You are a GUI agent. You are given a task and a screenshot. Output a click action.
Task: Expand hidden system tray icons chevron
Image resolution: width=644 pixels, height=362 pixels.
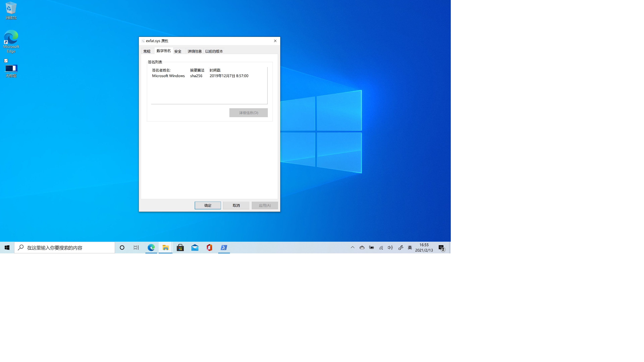353,248
